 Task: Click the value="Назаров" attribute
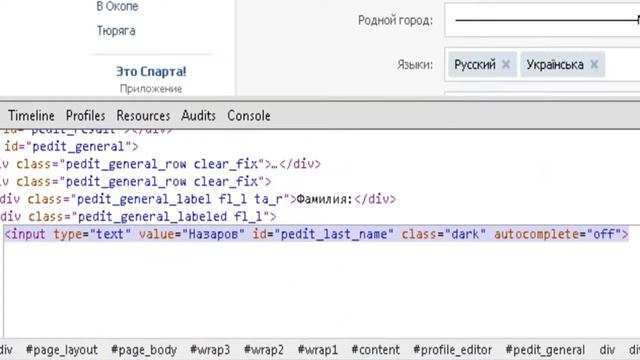coord(192,234)
